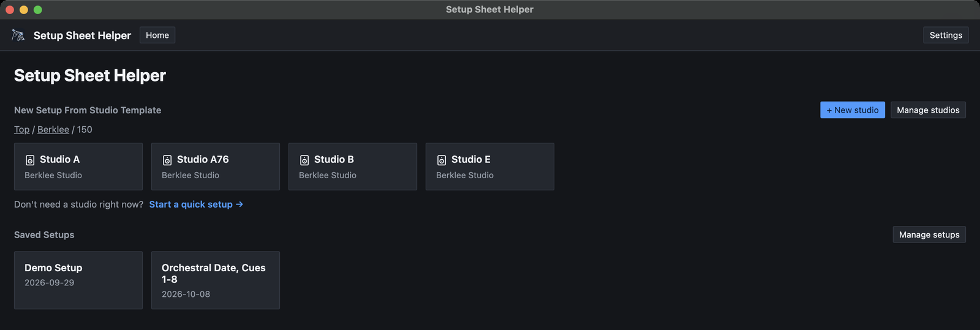Viewport: 980px width, 330px height.
Task: Open Manage studios
Action: click(x=928, y=110)
